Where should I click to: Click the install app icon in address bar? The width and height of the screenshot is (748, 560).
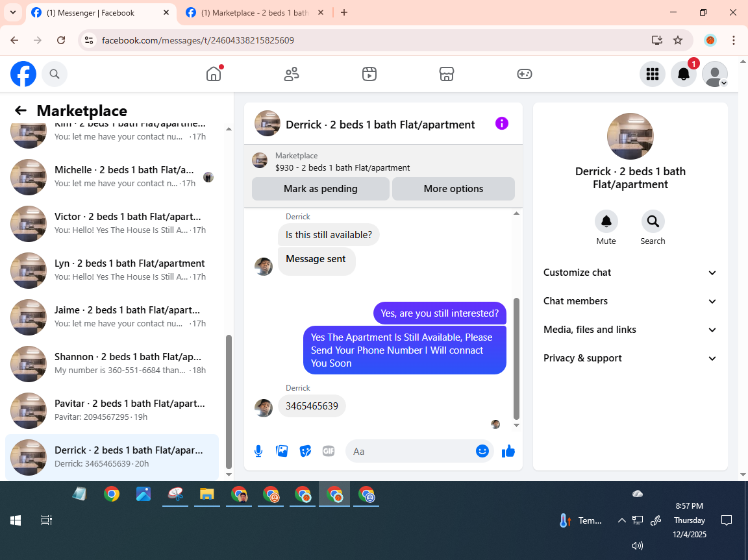(657, 40)
